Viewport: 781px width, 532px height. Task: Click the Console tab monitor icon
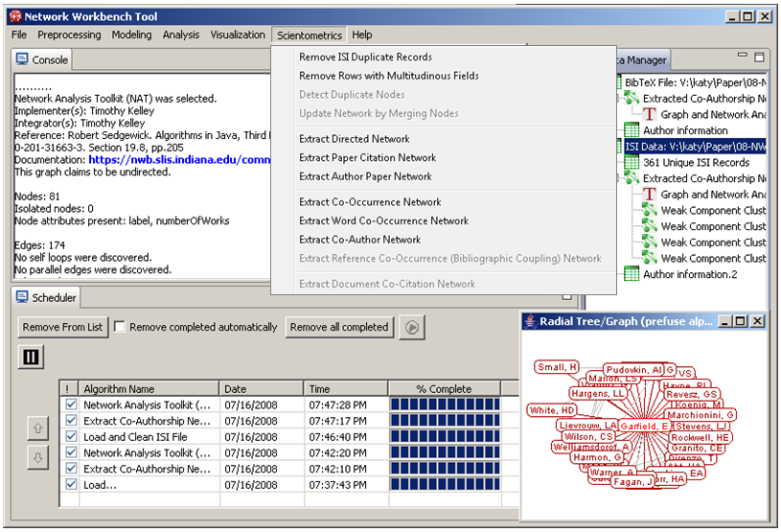(22, 59)
